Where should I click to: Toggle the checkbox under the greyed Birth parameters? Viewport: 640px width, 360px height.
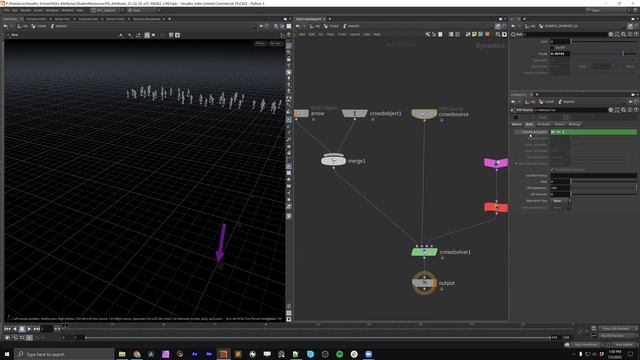click(552, 169)
